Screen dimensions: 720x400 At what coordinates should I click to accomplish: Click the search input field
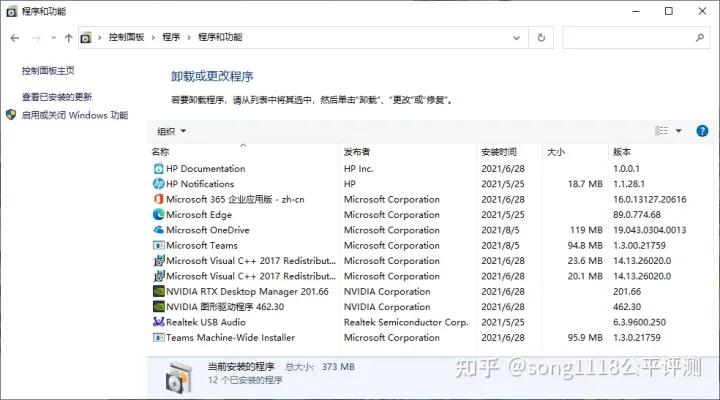[636, 38]
